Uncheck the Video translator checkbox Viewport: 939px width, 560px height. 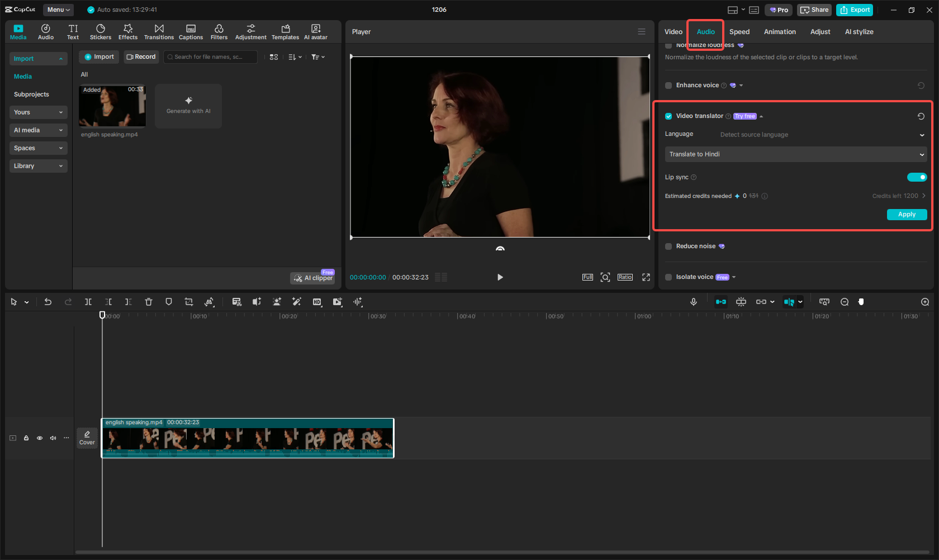(668, 116)
